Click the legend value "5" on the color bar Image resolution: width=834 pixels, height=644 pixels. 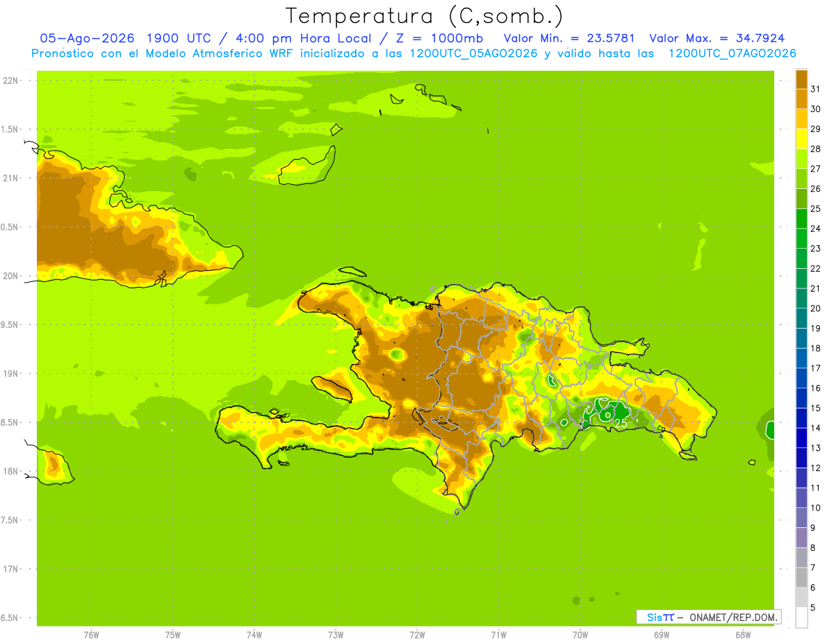tap(814, 607)
